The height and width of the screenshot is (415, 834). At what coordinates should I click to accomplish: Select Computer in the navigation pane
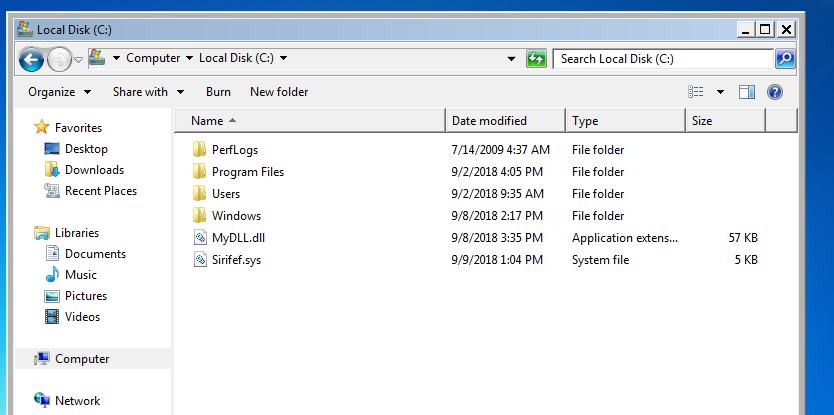(71, 359)
